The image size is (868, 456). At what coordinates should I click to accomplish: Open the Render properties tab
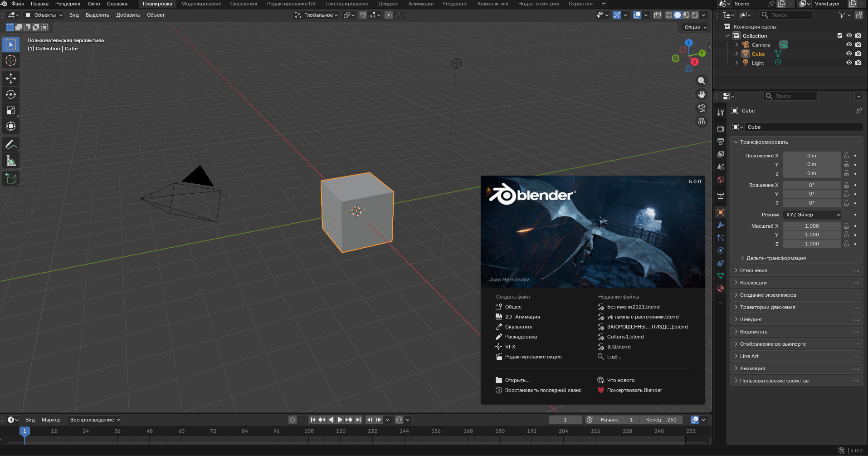[x=721, y=129]
